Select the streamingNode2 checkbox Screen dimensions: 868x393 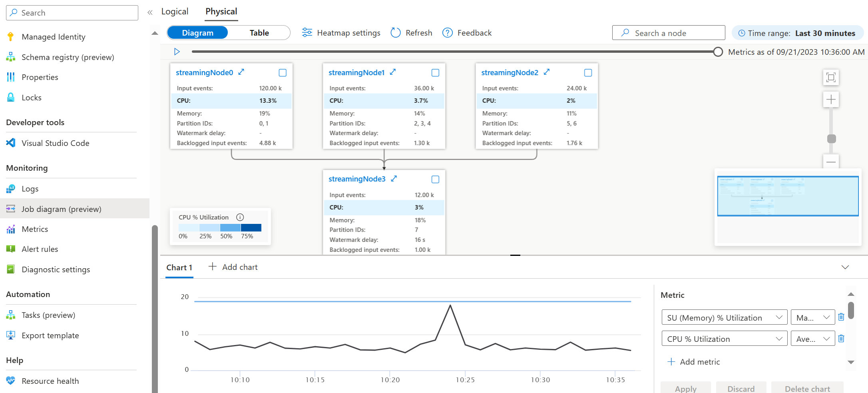coord(588,73)
